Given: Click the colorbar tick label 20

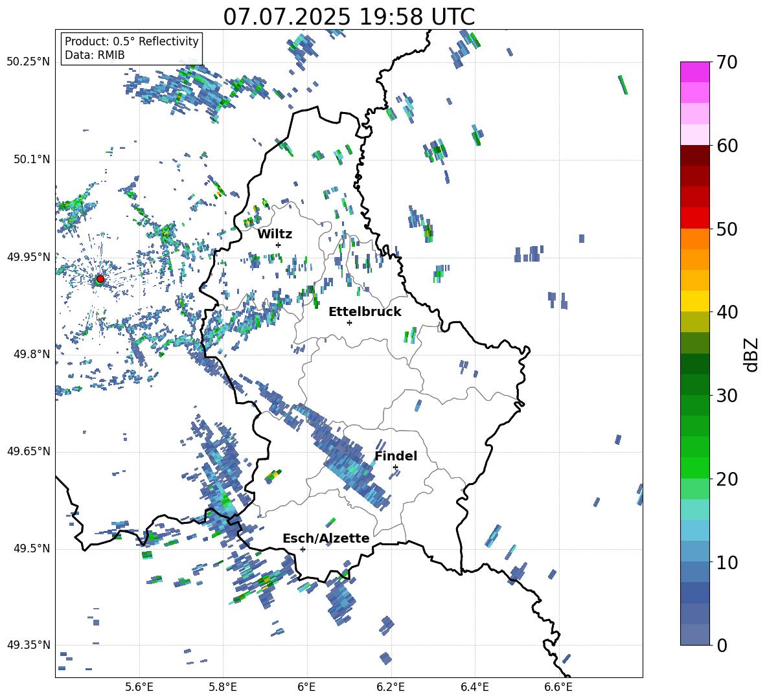Looking at the screenshot, I should [x=727, y=479].
